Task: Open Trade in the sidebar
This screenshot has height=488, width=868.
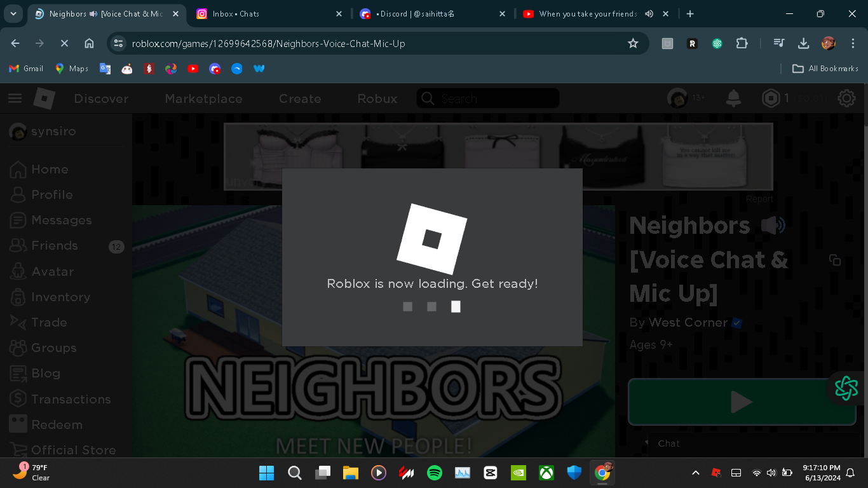Action: pos(38,322)
